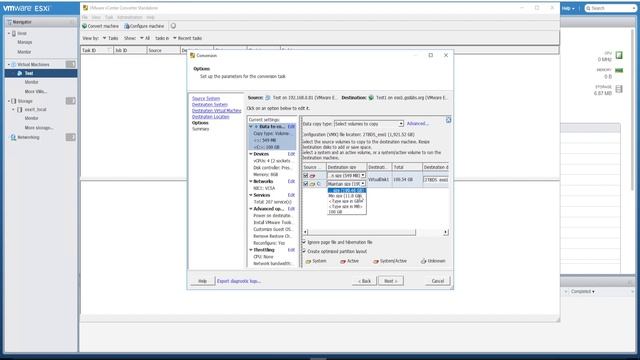
Task: Collapse the Services settings section
Action: click(x=251, y=196)
